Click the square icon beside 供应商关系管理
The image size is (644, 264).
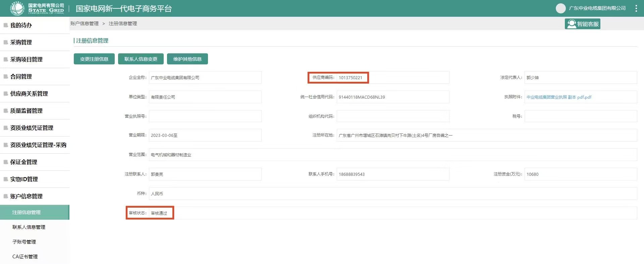6,94
